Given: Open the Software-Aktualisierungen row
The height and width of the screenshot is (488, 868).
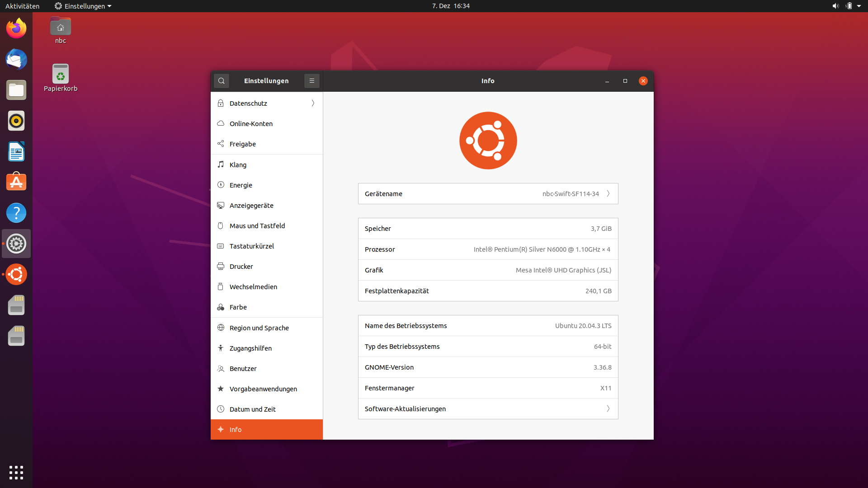Looking at the screenshot, I should tap(488, 409).
